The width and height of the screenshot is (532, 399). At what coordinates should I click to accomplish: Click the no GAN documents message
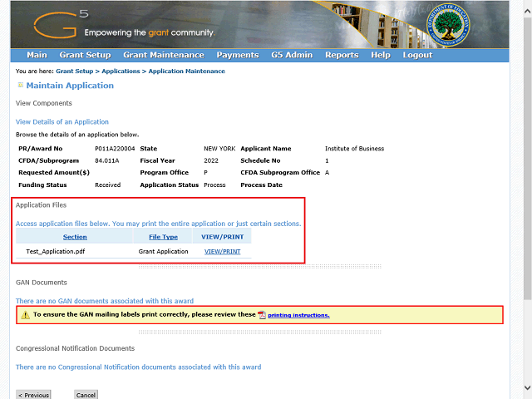(x=105, y=301)
